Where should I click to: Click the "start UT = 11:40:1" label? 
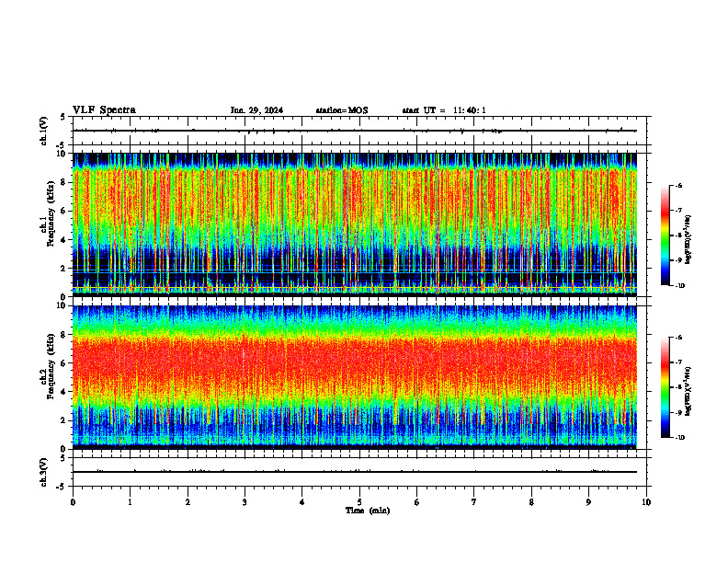pos(444,110)
